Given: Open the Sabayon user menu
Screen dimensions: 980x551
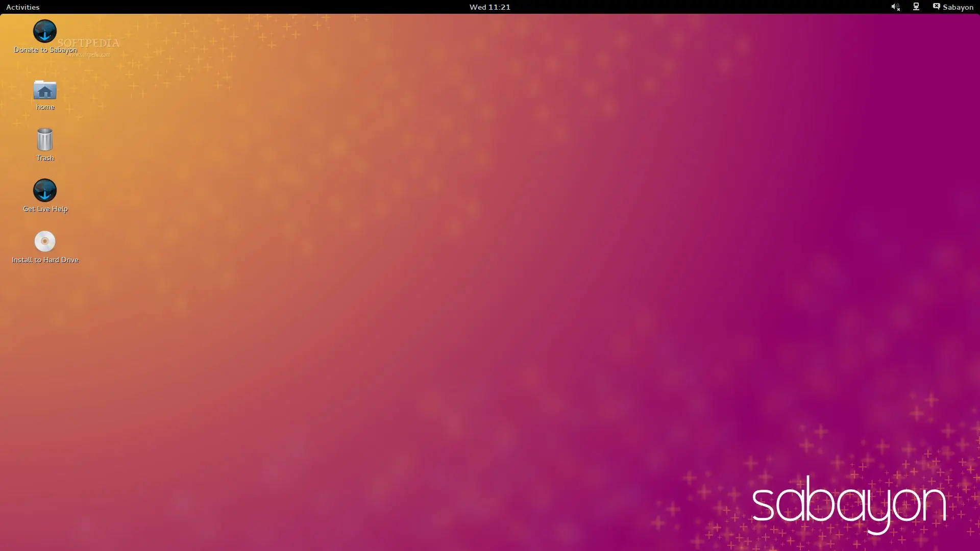Looking at the screenshot, I should pyautogui.click(x=953, y=7).
